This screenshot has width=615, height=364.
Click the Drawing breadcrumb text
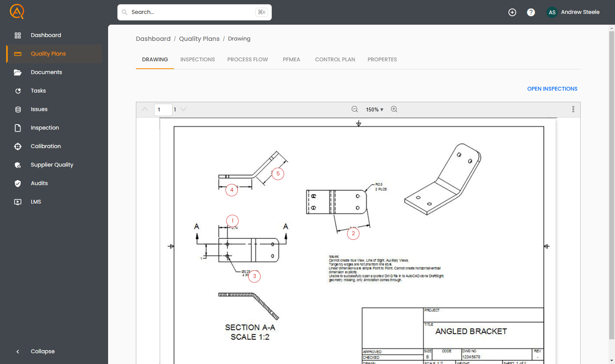click(239, 39)
